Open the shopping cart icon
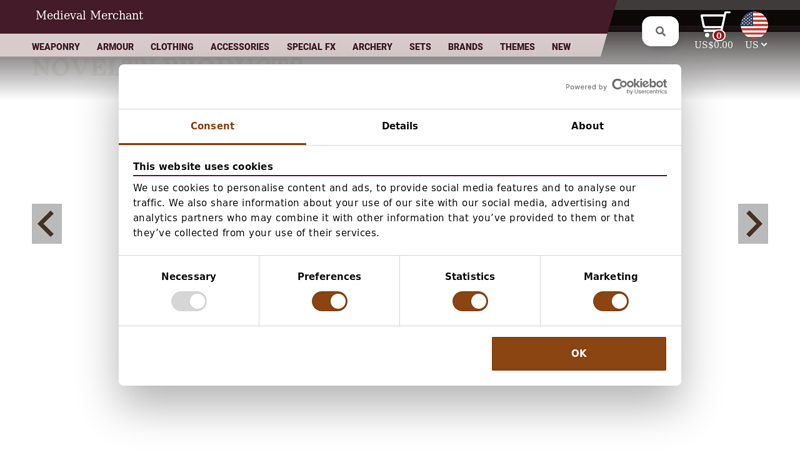Screen dimensions: 800x450 (714, 25)
